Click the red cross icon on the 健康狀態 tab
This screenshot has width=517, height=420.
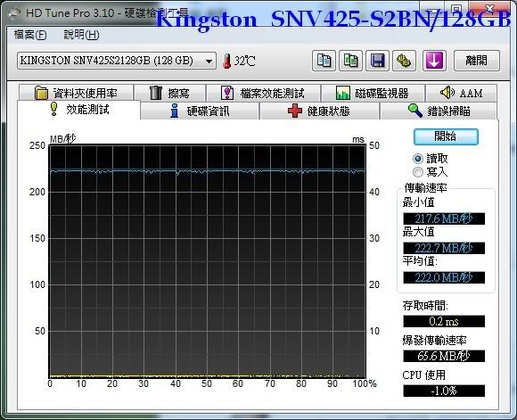pos(295,111)
